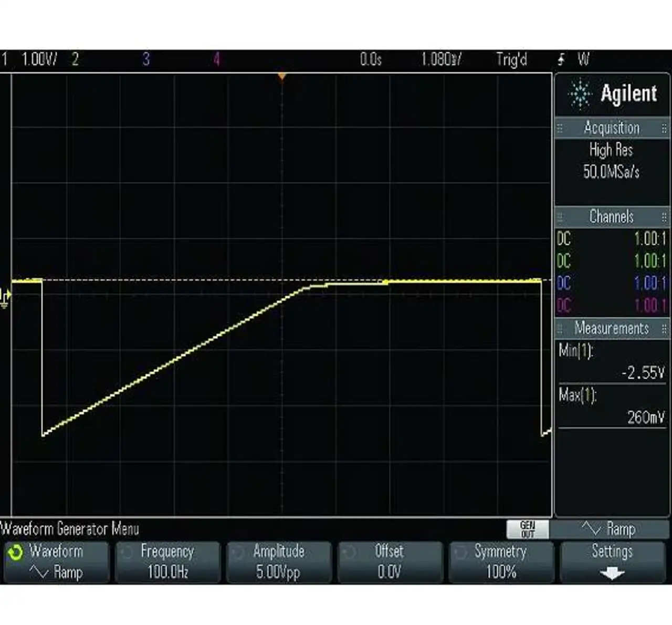
Task: Click the Agilent starburst logo icon
Action: tap(580, 95)
